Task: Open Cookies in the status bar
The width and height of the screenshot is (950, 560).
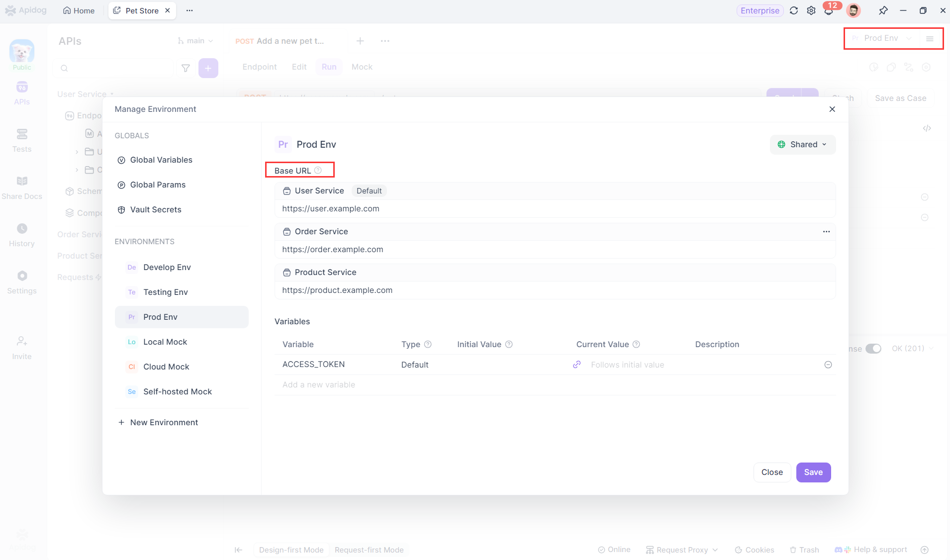Action: pos(755,550)
